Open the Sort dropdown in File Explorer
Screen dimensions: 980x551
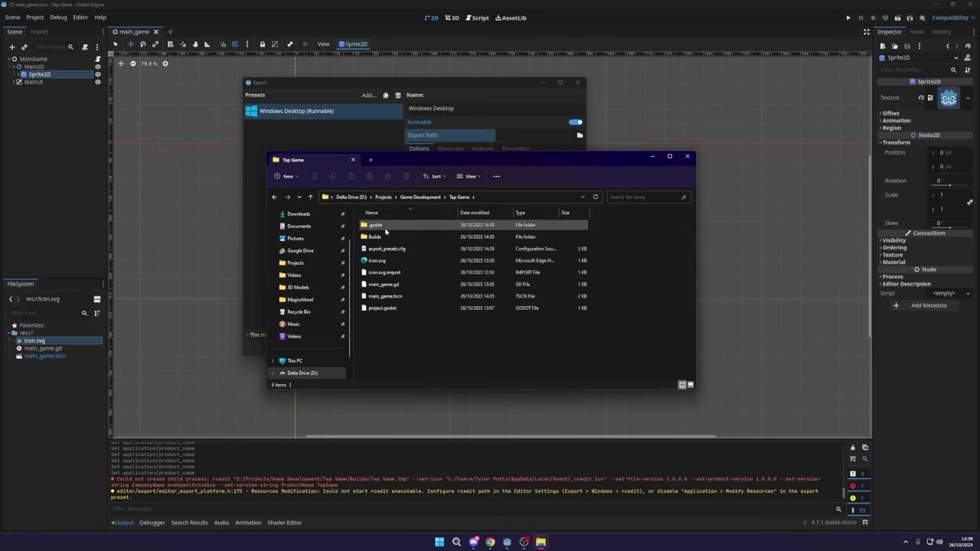(x=434, y=176)
